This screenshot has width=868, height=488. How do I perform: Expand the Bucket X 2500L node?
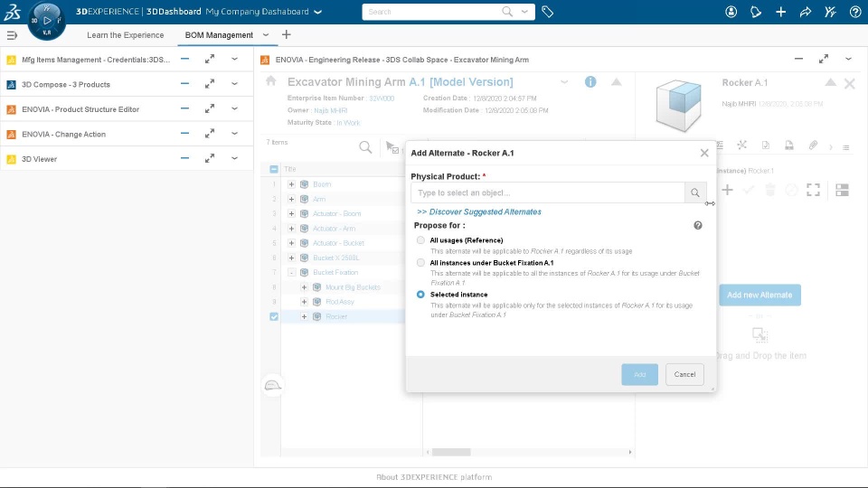point(291,258)
